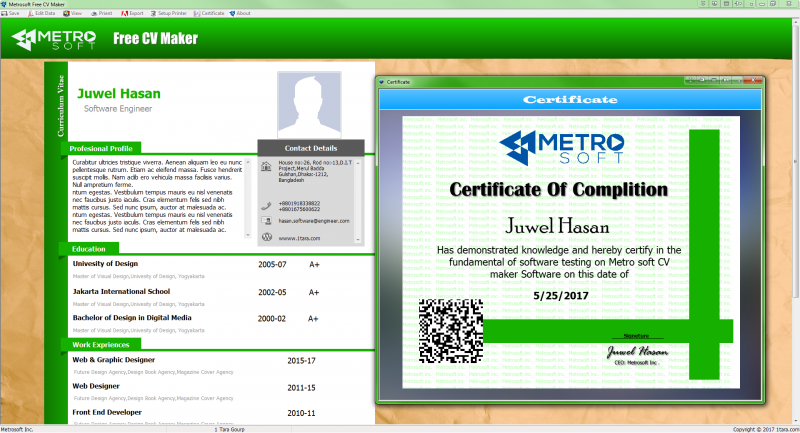Click the Metro Soft logo on certificate
This screenshot has width=800, height=433.
(562, 147)
